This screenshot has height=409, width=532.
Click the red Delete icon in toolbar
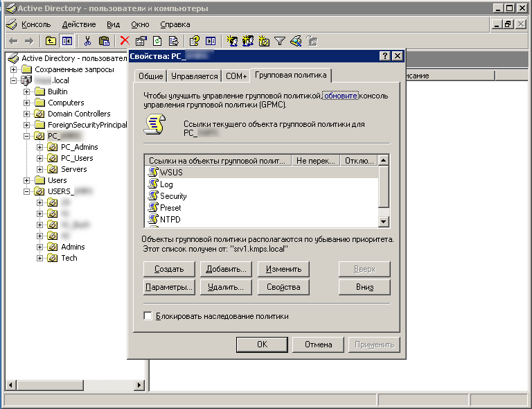pos(125,41)
